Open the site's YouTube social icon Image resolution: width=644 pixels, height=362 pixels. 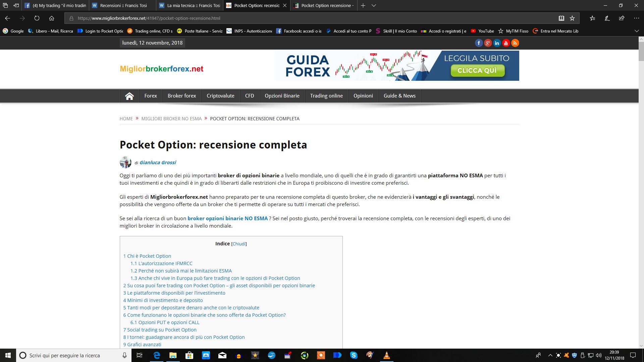pos(506,43)
